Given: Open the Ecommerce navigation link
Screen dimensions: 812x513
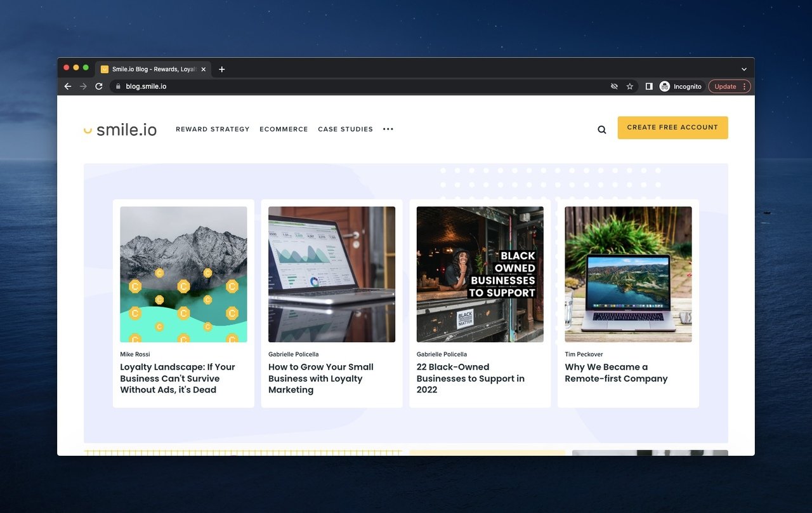Looking at the screenshot, I should pos(284,129).
